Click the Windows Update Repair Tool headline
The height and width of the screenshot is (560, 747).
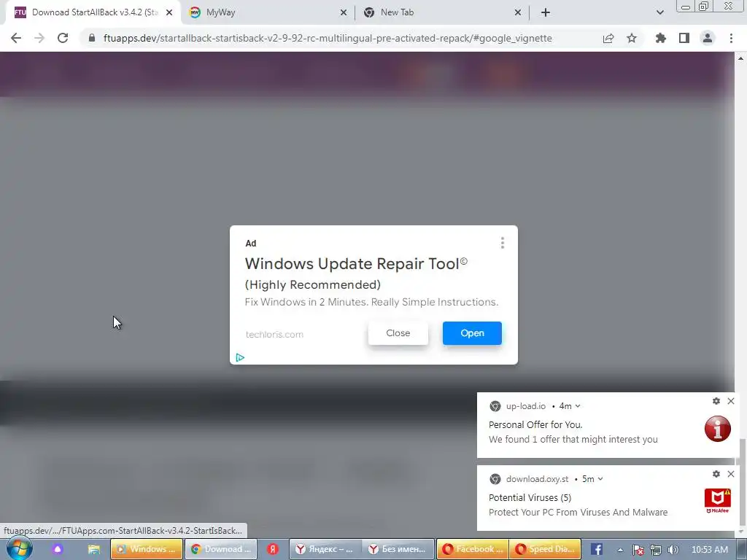(x=356, y=264)
